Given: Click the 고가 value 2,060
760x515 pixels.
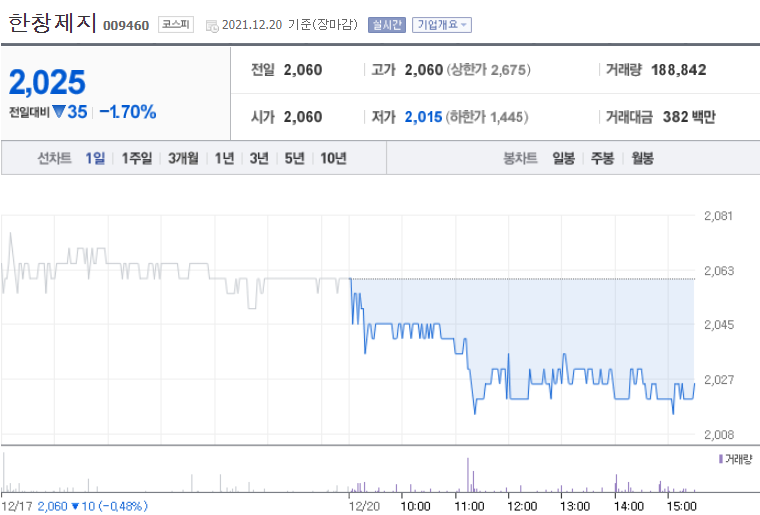Looking at the screenshot, I should tap(424, 70).
